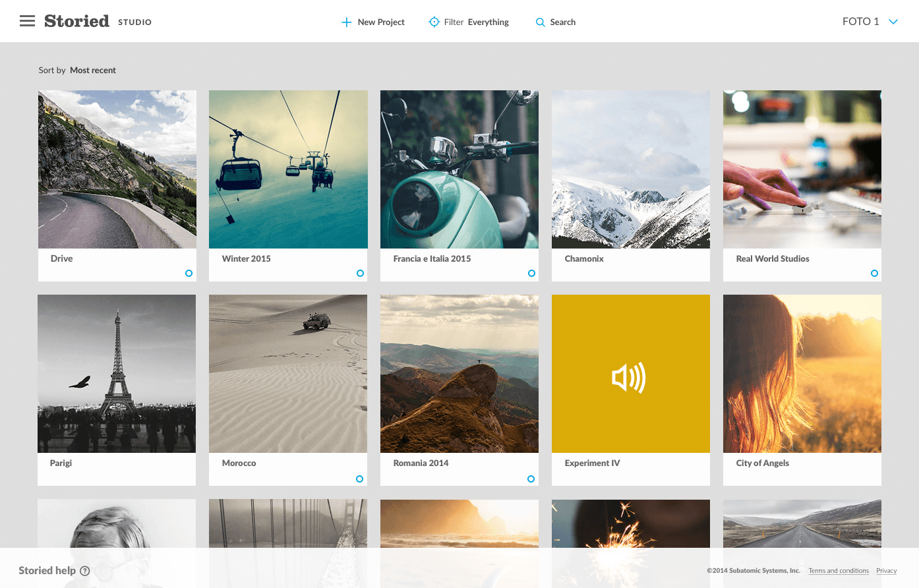Click the New Project label

click(381, 22)
